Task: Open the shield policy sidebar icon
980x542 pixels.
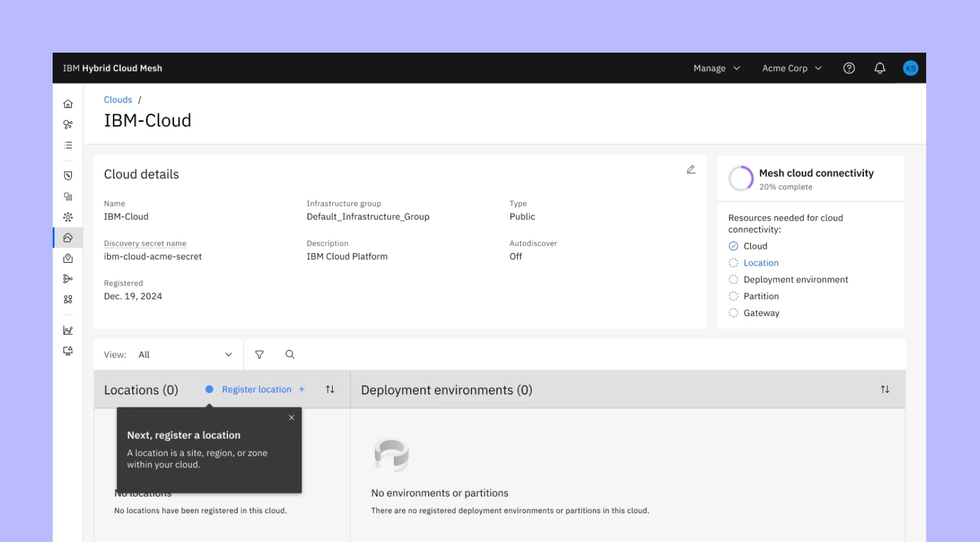Action: [68, 176]
